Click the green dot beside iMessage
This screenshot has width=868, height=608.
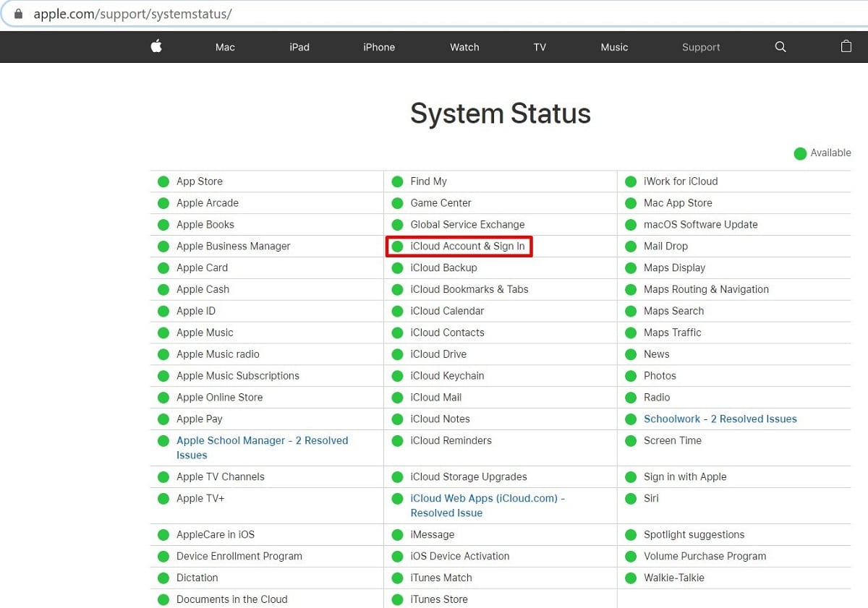[397, 535]
